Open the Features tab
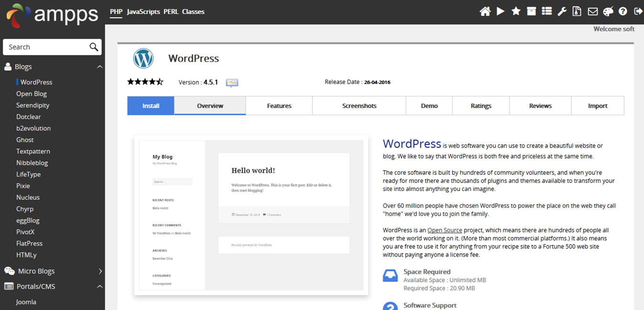This screenshot has width=644, height=310. click(279, 106)
